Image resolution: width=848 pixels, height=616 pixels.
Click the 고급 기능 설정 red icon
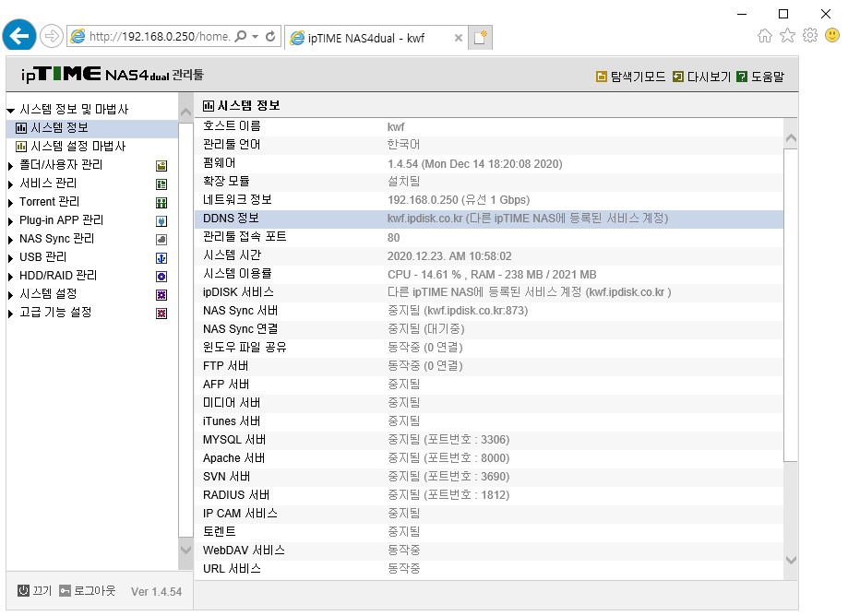161,313
